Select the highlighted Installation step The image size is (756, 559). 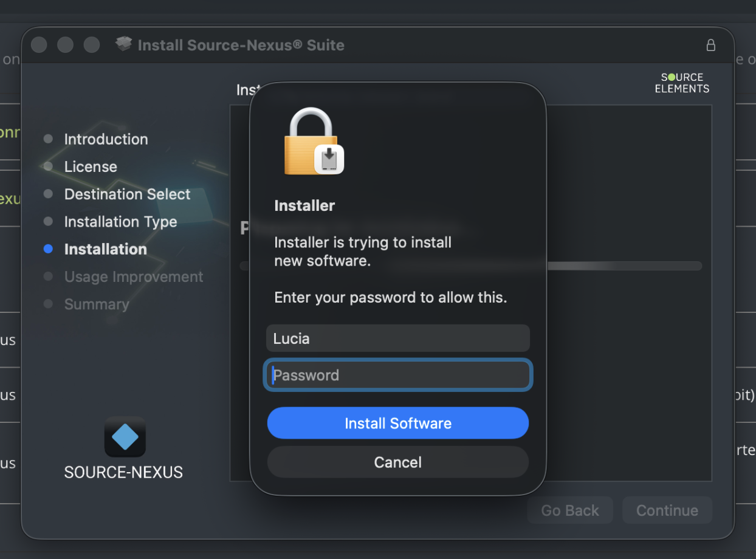(105, 249)
